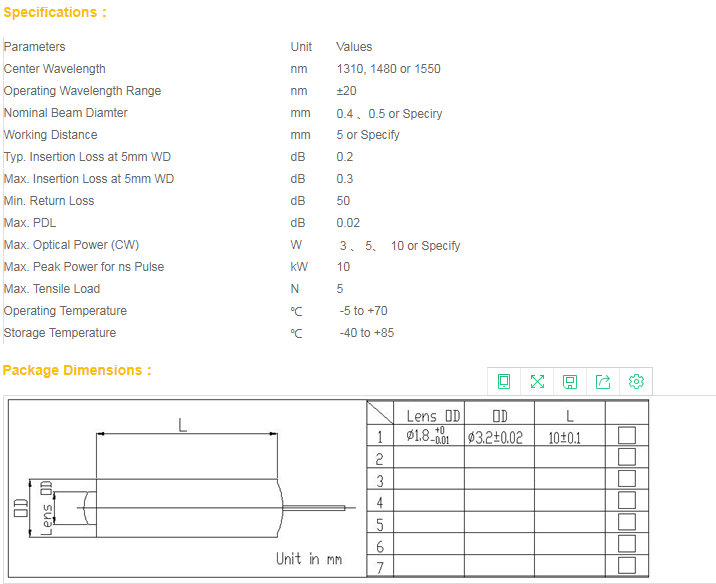Tick the checkbox in table row 1

point(627,435)
